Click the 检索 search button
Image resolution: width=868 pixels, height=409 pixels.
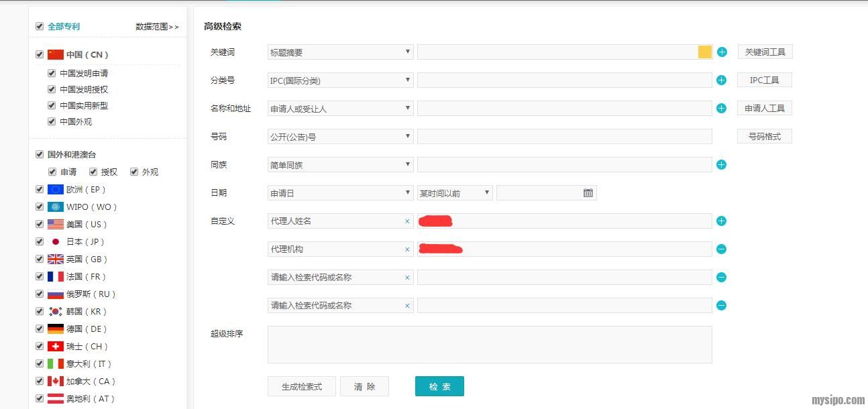pos(439,386)
